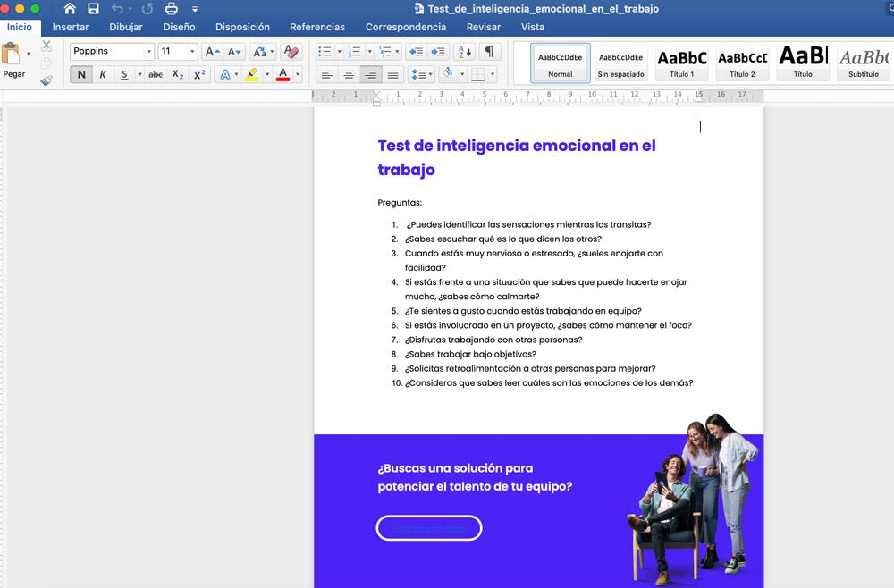Switch to the Referencias tab

[317, 27]
